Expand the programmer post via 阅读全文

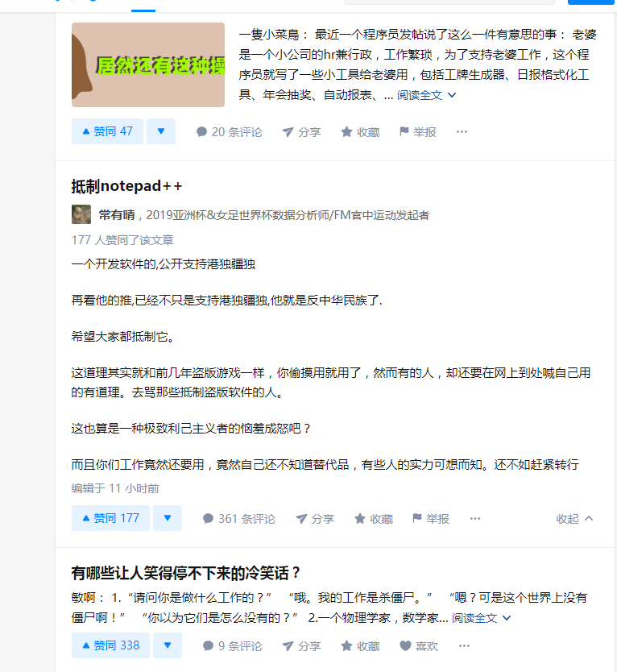tap(426, 95)
